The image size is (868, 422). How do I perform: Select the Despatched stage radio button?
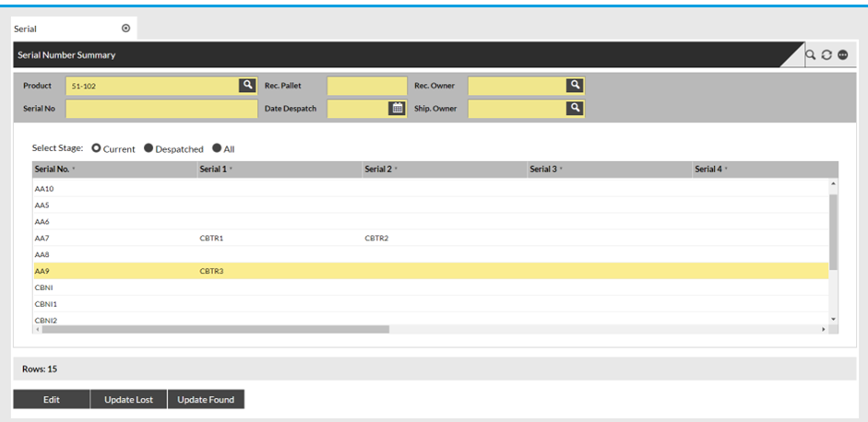click(x=149, y=148)
